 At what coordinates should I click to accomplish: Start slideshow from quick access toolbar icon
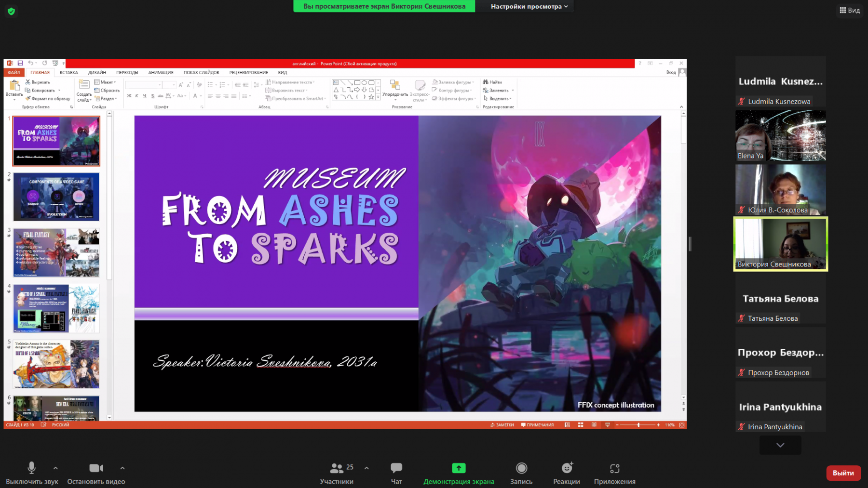pyautogui.click(x=55, y=63)
